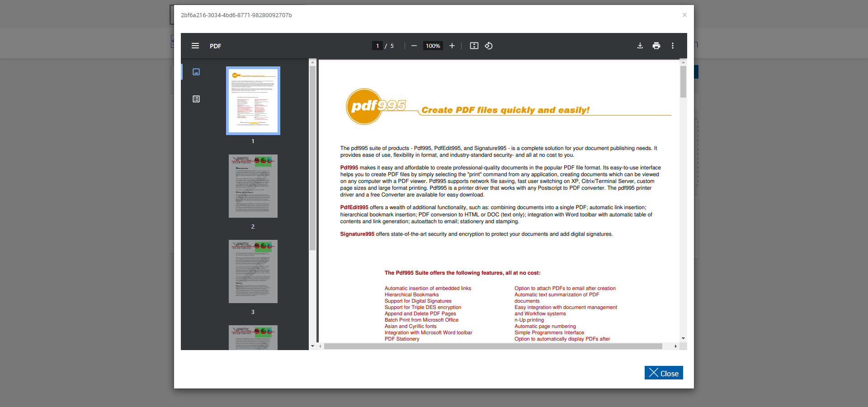
Task: Click the red 'Signature995' paragraph heading
Action: [357, 234]
